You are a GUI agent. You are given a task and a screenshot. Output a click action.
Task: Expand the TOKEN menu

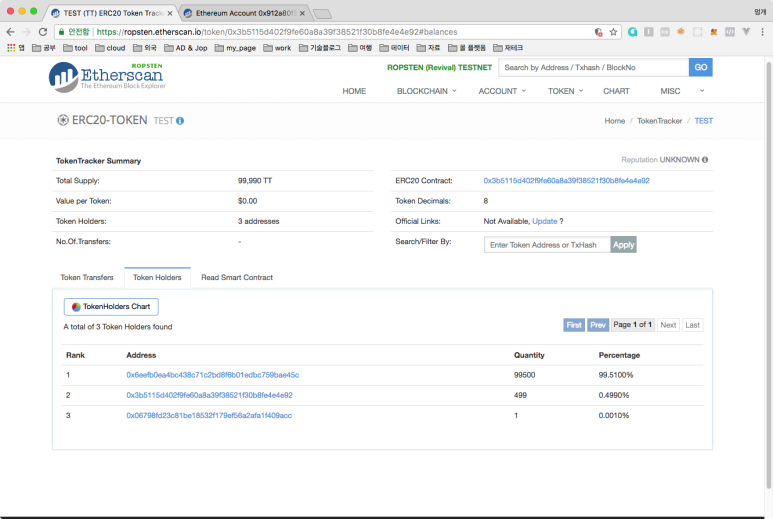pos(565,91)
